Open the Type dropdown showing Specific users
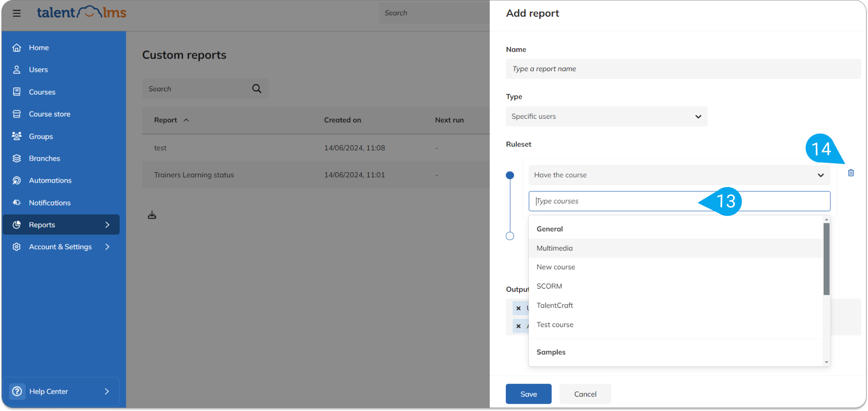 pyautogui.click(x=606, y=116)
